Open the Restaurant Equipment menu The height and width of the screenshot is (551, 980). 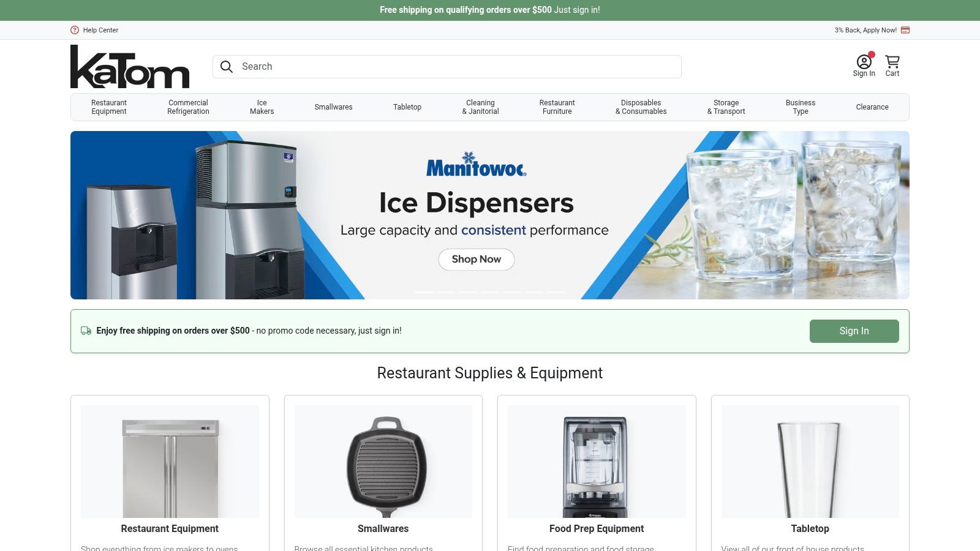[x=109, y=107]
